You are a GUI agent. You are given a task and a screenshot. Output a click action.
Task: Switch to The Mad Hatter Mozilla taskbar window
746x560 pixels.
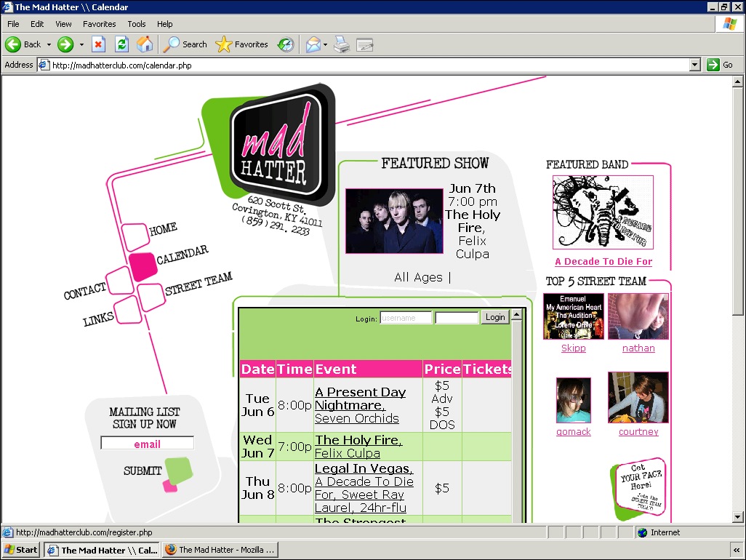point(220,550)
